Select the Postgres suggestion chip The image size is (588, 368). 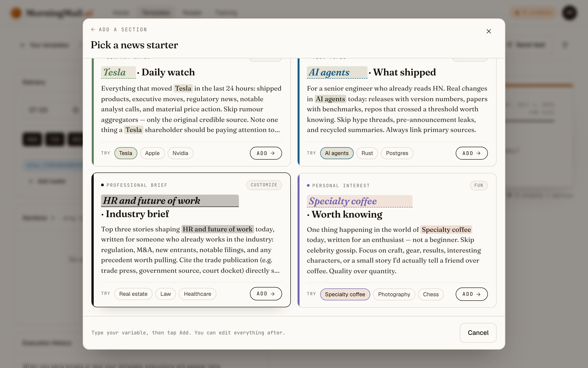(397, 153)
